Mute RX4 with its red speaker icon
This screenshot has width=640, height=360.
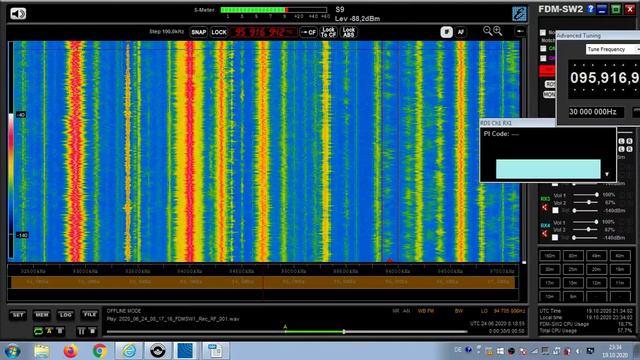pyautogui.click(x=545, y=234)
